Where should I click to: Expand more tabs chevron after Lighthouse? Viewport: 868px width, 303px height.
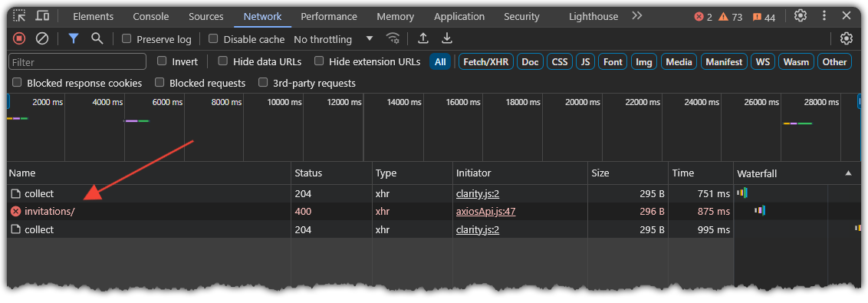(636, 16)
